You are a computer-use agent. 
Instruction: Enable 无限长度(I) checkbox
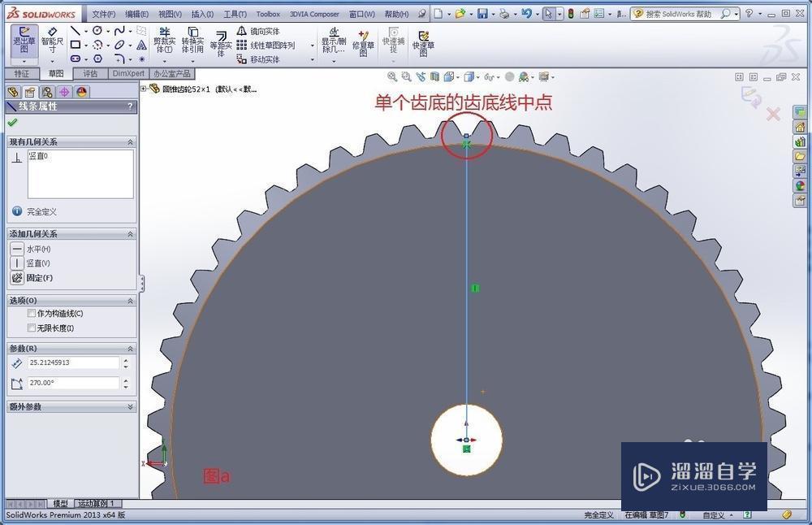coord(32,328)
